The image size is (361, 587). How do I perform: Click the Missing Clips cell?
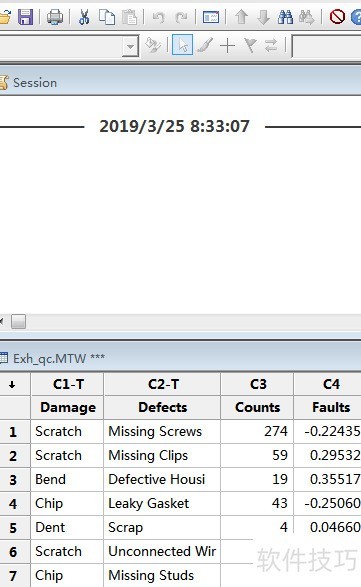(x=163, y=456)
